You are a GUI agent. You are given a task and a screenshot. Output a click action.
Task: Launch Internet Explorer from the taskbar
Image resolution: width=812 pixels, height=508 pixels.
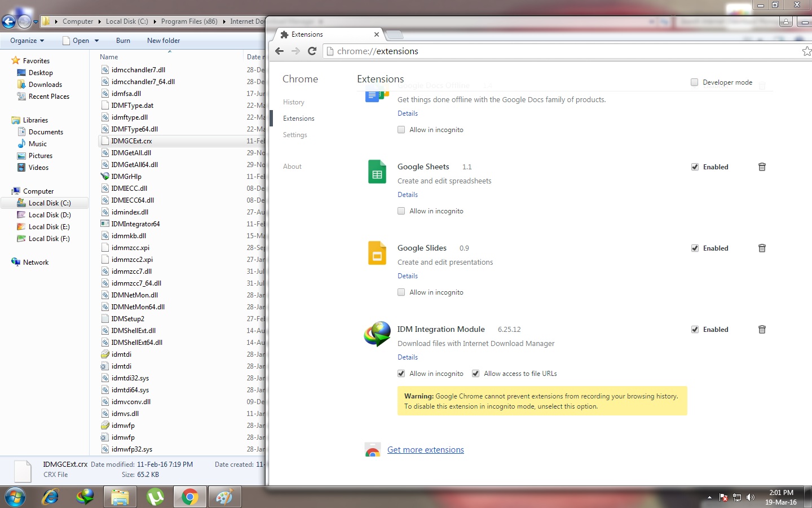[50, 497]
